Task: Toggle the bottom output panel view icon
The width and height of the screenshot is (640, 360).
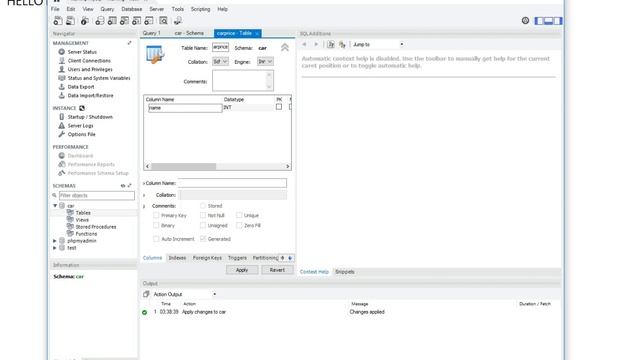Action: point(549,21)
